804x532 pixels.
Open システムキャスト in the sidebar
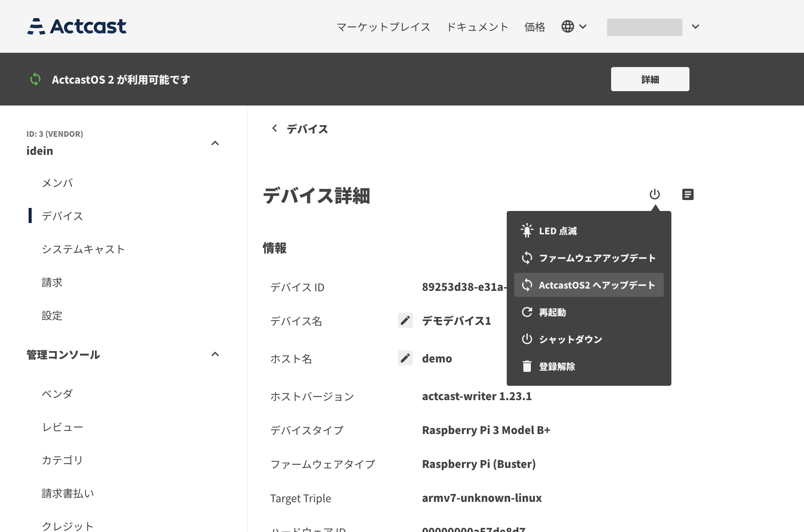click(83, 249)
